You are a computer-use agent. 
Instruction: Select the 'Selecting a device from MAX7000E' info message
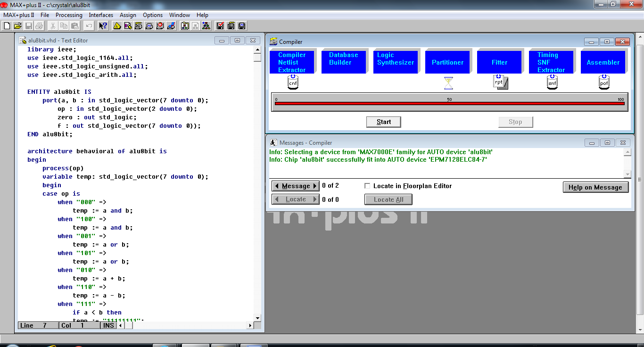pyautogui.click(x=381, y=152)
